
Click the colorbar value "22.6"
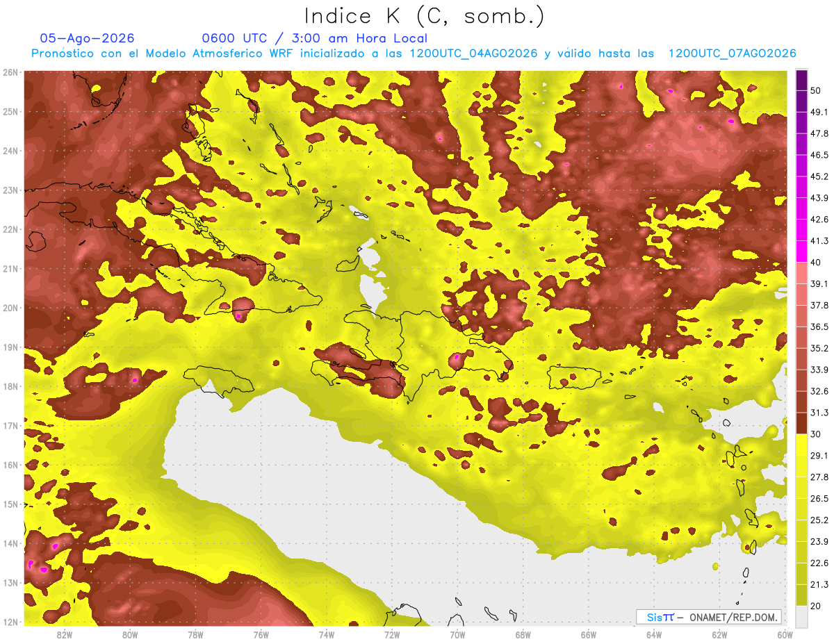(819, 563)
